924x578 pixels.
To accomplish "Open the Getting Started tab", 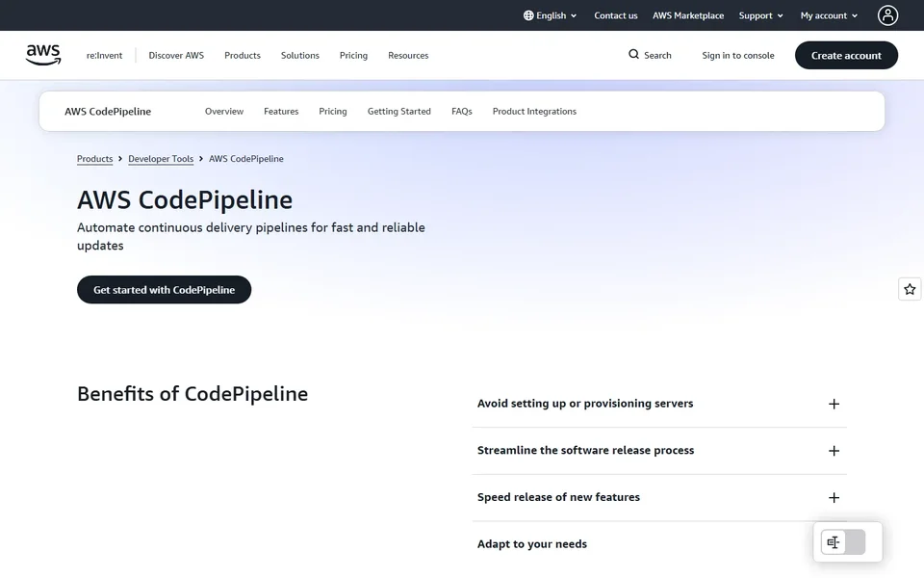I will click(398, 111).
